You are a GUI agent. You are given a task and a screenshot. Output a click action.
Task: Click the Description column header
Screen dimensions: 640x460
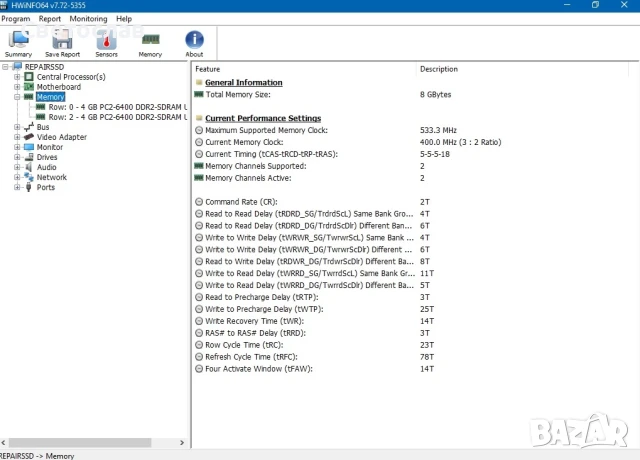(438, 69)
